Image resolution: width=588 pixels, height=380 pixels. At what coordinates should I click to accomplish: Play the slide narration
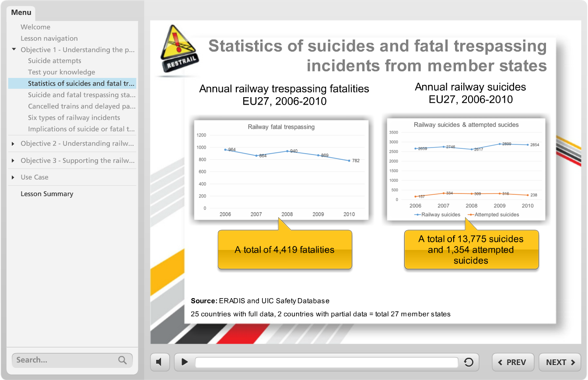pyautogui.click(x=185, y=362)
